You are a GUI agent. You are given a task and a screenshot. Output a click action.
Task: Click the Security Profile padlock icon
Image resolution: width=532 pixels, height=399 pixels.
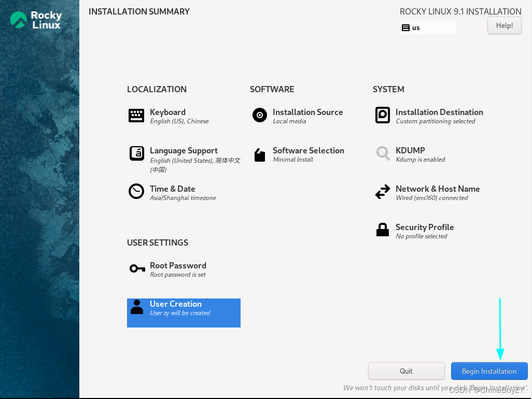point(382,230)
